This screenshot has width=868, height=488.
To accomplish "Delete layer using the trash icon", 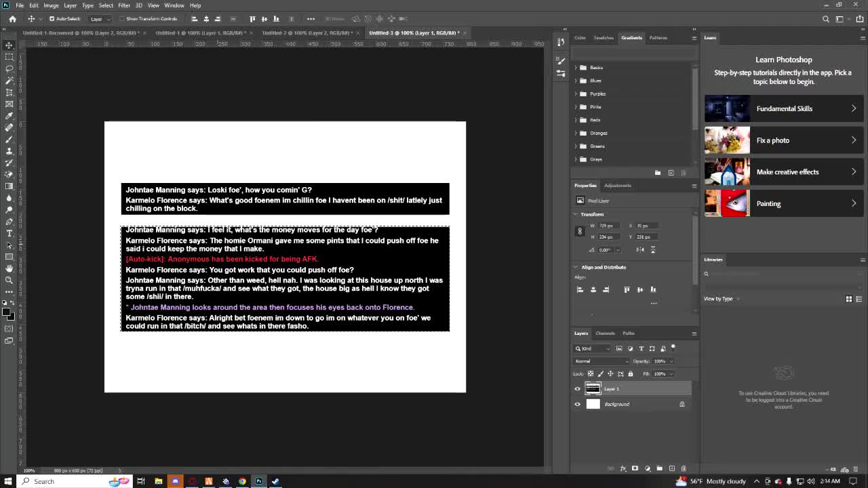I will pos(684,468).
